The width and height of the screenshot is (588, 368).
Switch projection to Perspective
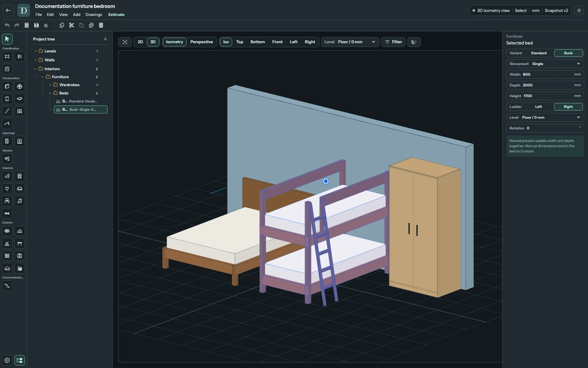(202, 42)
